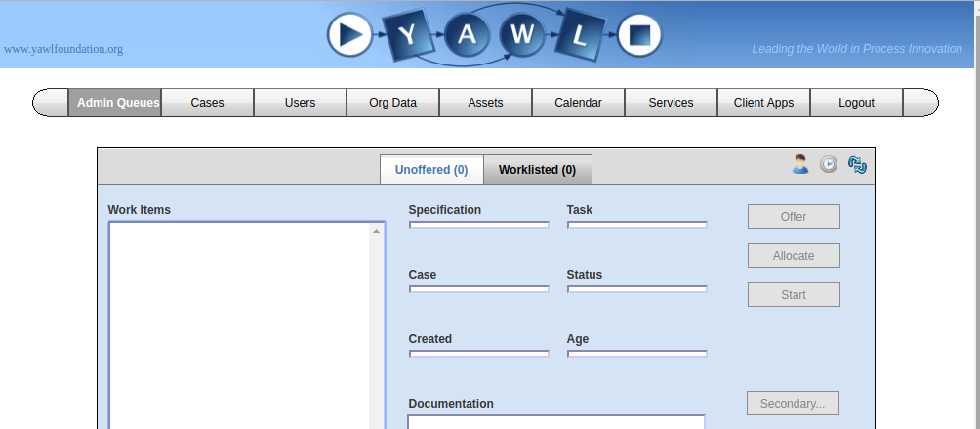Focus the Created field

[478, 354]
